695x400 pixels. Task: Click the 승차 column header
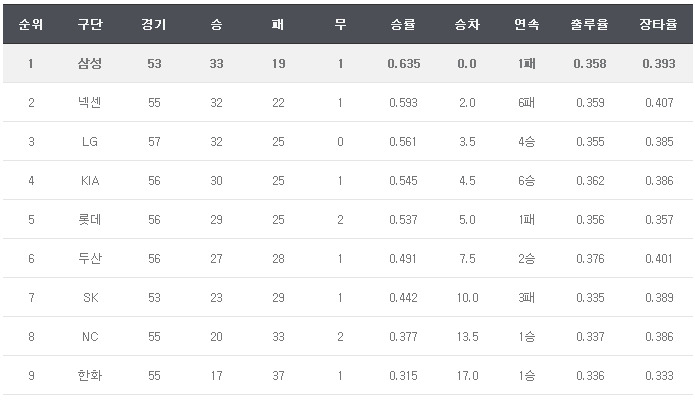point(466,24)
